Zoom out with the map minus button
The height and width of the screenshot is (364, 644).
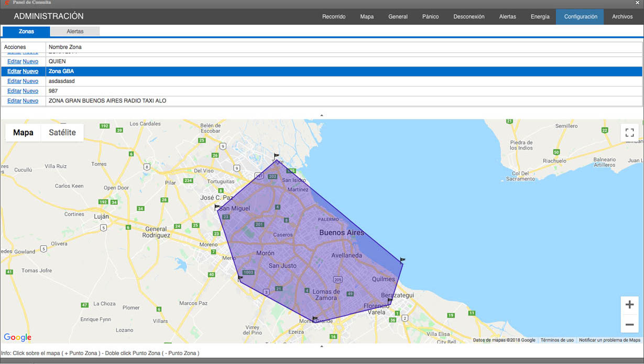coord(629,325)
